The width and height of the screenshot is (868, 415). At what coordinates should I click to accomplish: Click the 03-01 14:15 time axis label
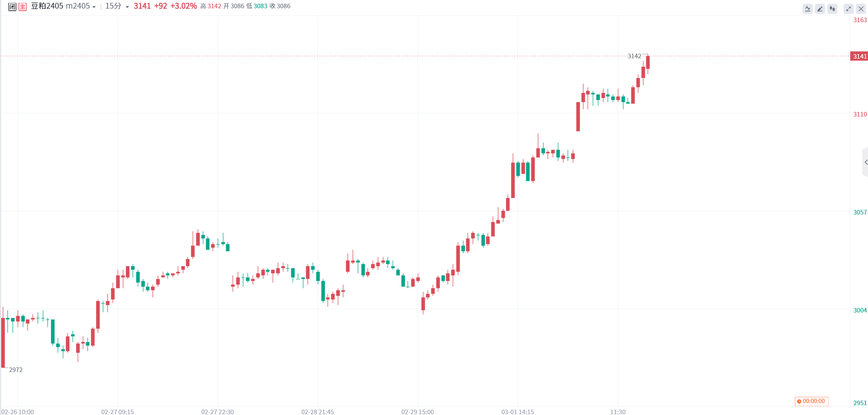point(518,412)
